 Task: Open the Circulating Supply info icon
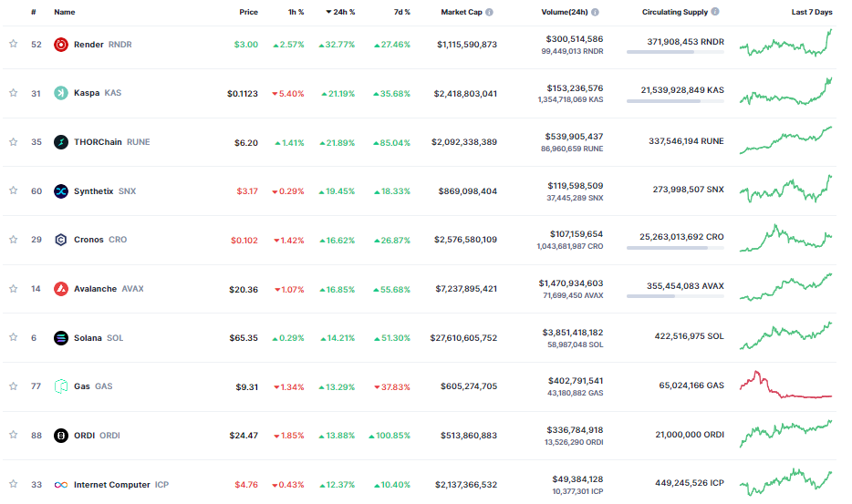715,12
